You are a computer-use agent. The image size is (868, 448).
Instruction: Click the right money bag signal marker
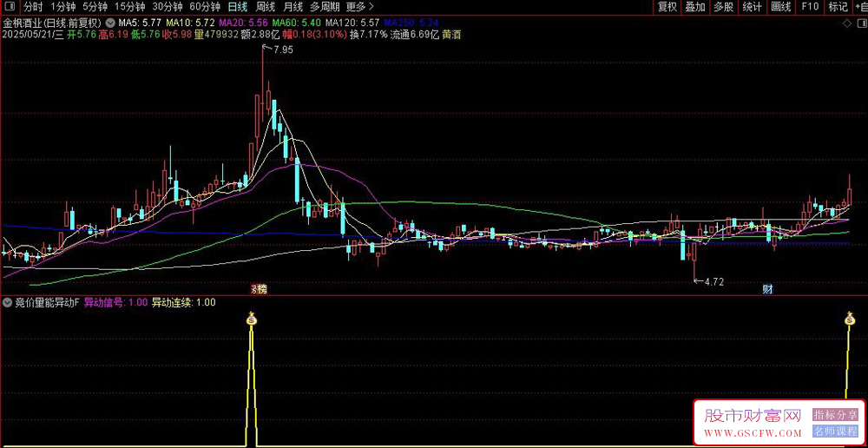pyautogui.click(x=851, y=319)
